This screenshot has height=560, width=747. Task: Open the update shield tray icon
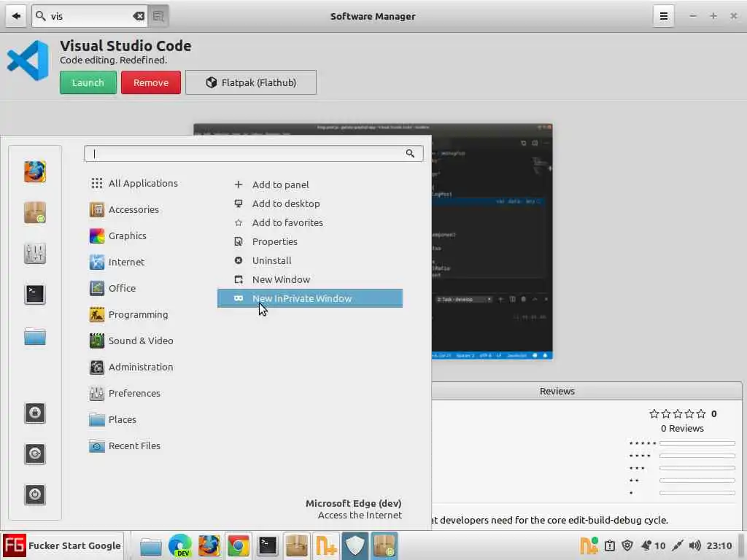point(627,545)
